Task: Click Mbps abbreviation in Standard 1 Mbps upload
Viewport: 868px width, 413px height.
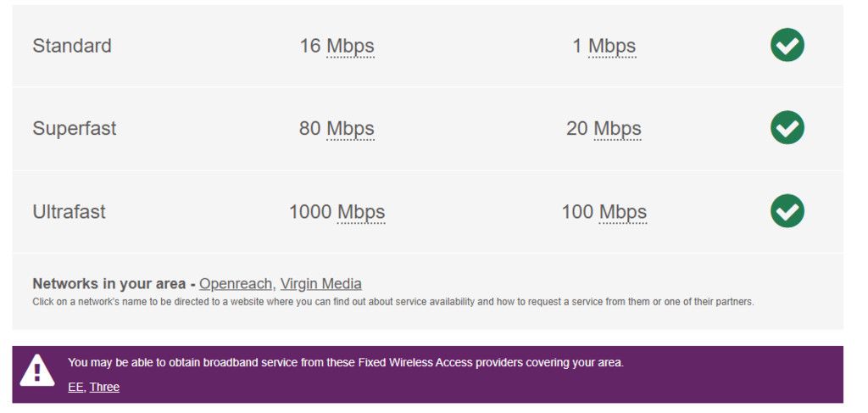Action: tap(612, 46)
